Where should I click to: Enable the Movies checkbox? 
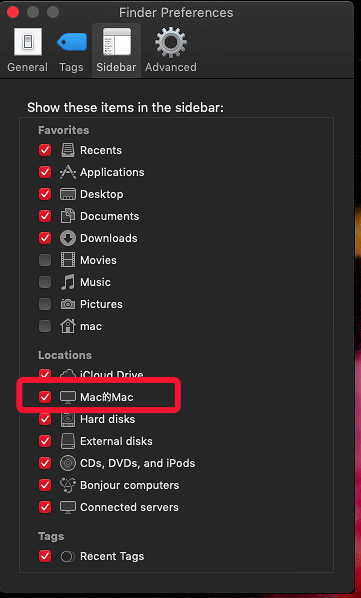[x=45, y=260]
